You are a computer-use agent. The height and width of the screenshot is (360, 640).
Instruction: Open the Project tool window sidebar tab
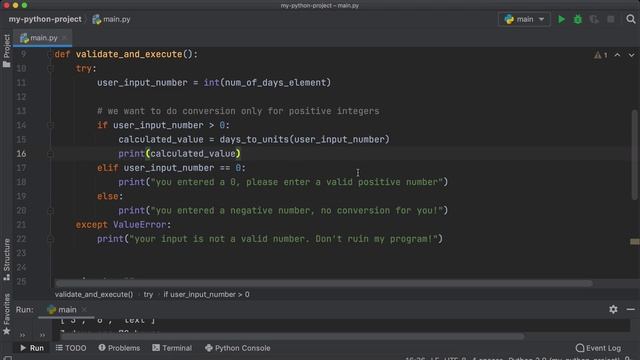[x=7, y=51]
